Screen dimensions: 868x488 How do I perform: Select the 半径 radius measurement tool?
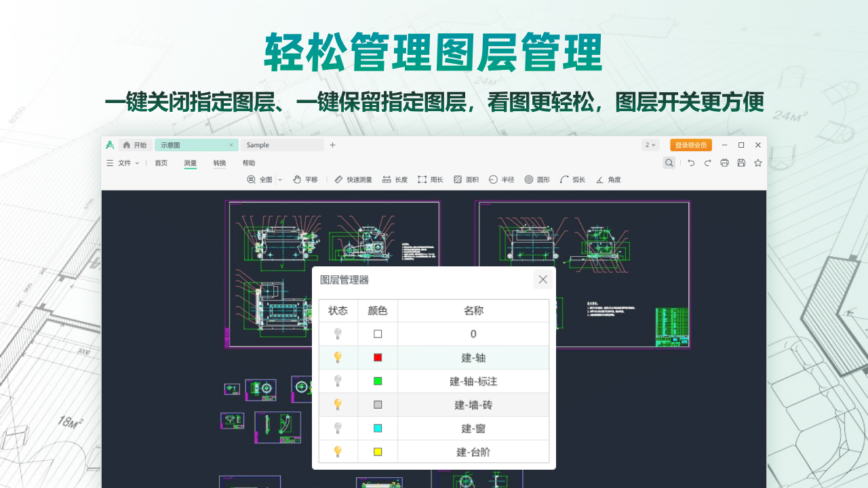pos(501,180)
